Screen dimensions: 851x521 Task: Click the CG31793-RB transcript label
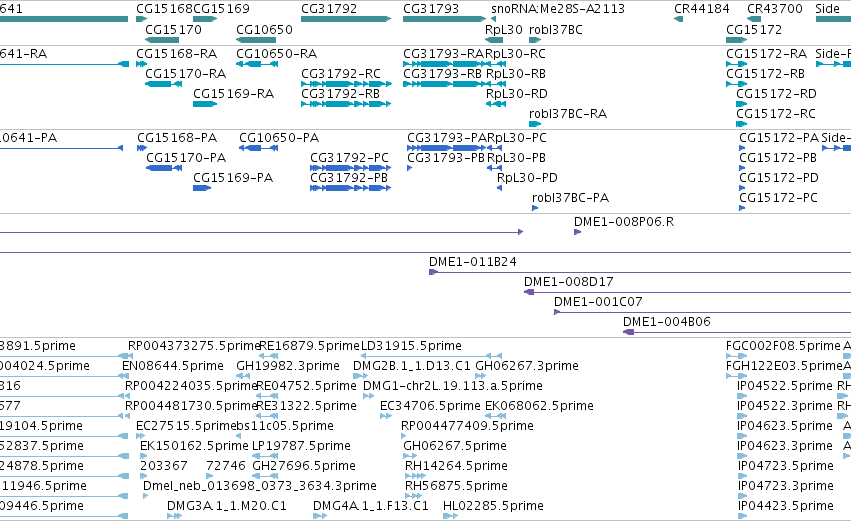[x=442, y=73]
